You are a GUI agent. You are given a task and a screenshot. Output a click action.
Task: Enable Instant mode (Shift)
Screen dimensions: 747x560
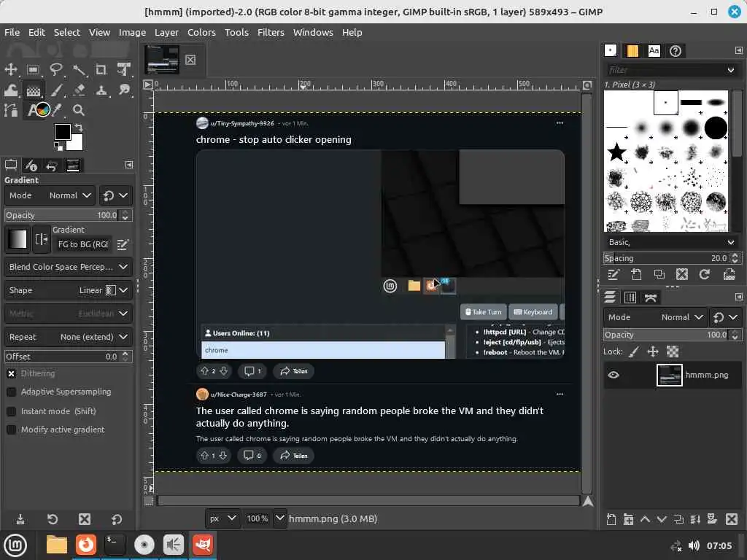click(12, 411)
